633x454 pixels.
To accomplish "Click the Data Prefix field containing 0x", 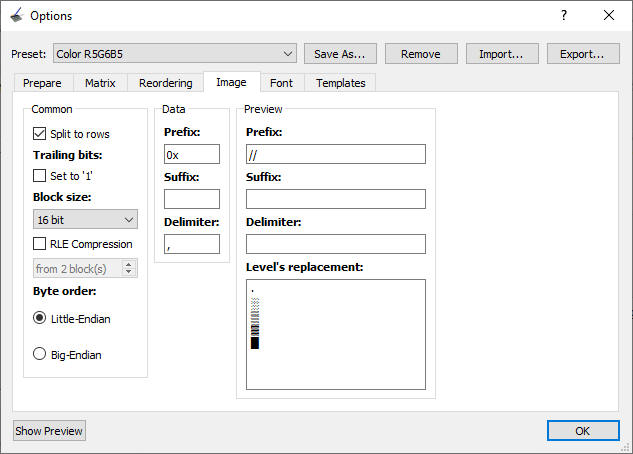I will click(191, 154).
